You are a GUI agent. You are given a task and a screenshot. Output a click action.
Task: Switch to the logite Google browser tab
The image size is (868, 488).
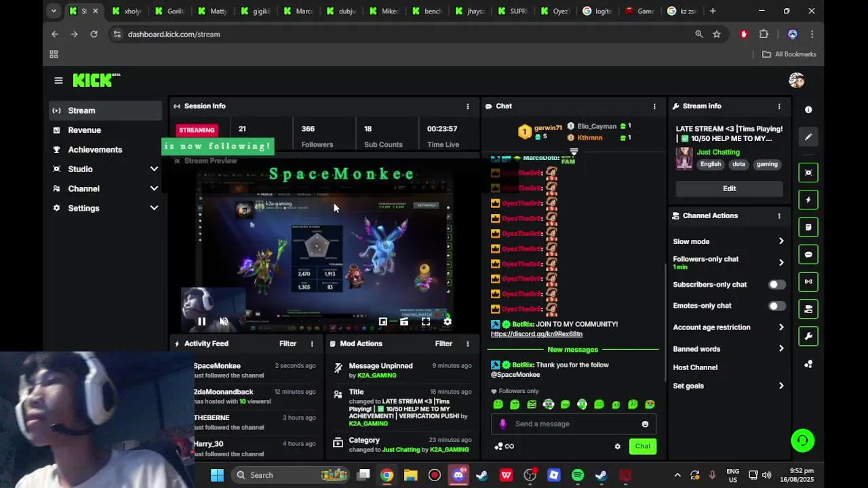(597, 11)
